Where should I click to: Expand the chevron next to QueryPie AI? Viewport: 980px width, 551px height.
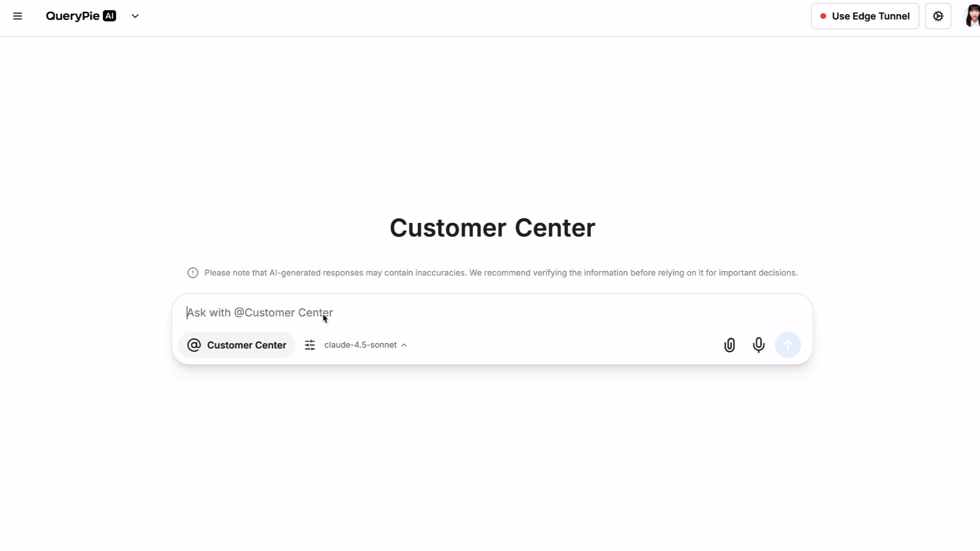[135, 16]
